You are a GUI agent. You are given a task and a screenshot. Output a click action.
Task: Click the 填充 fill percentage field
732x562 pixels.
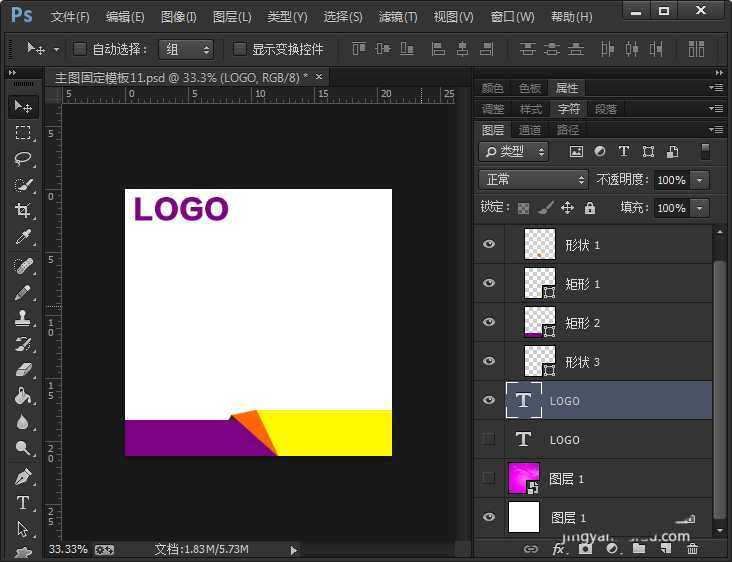(x=670, y=208)
